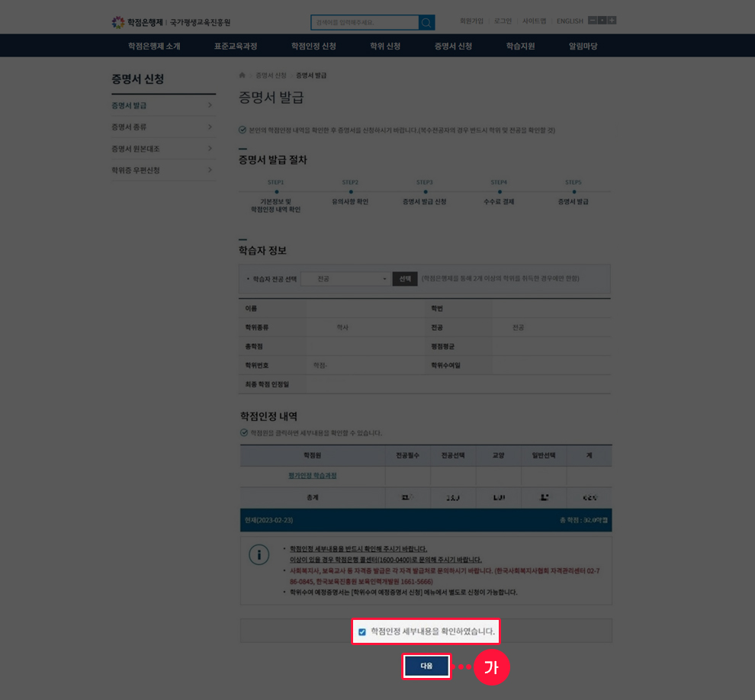Open the 평가인정 학습과정 link
755x700 pixels.
click(x=312, y=475)
